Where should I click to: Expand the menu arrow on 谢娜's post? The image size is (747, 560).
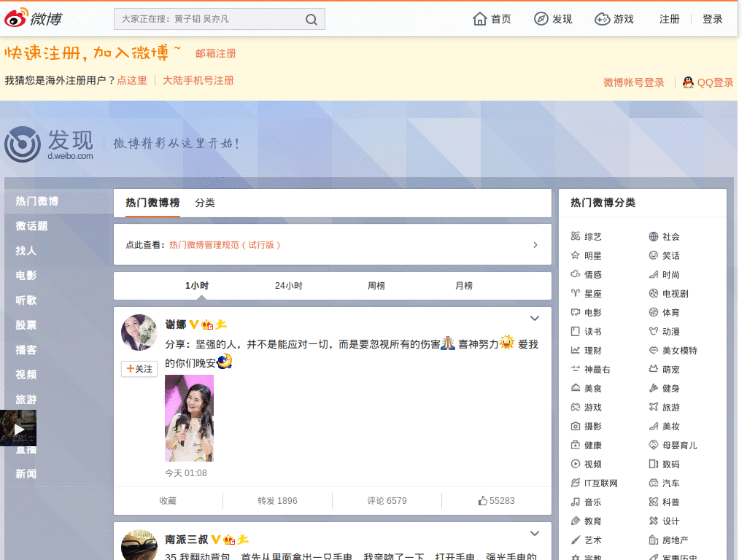coord(535,318)
